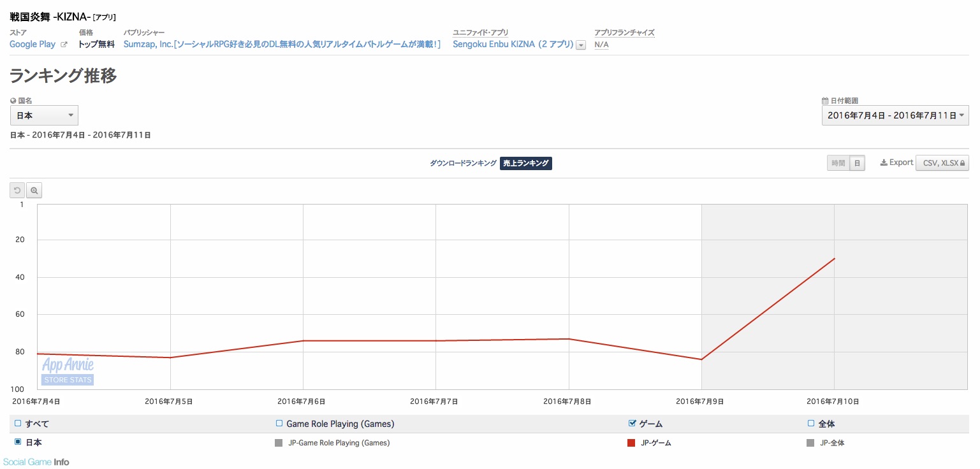Open the Sumzap, Inc. publisher link

pyautogui.click(x=282, y=45)
